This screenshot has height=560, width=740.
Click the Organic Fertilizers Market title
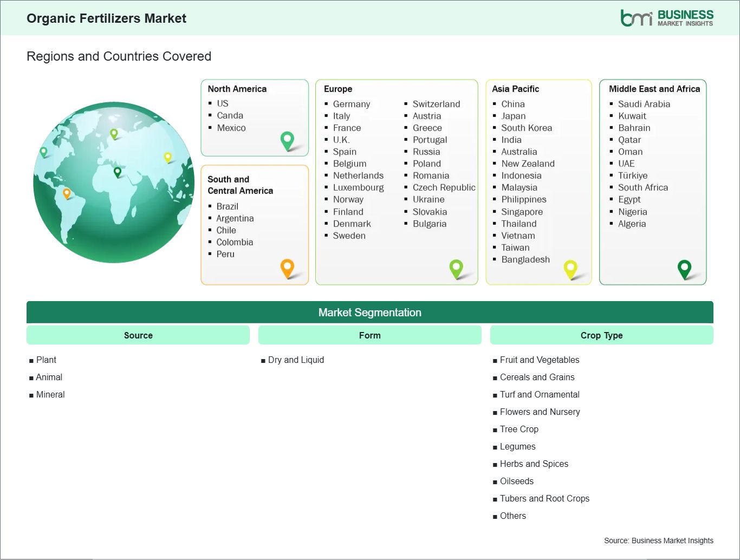(x=106, y=18)
